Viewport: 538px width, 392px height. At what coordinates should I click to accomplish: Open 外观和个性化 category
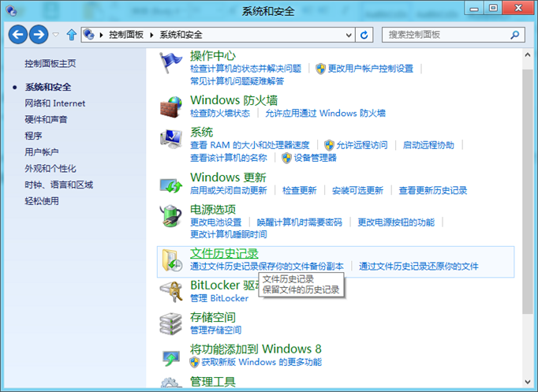coord(50,168)
